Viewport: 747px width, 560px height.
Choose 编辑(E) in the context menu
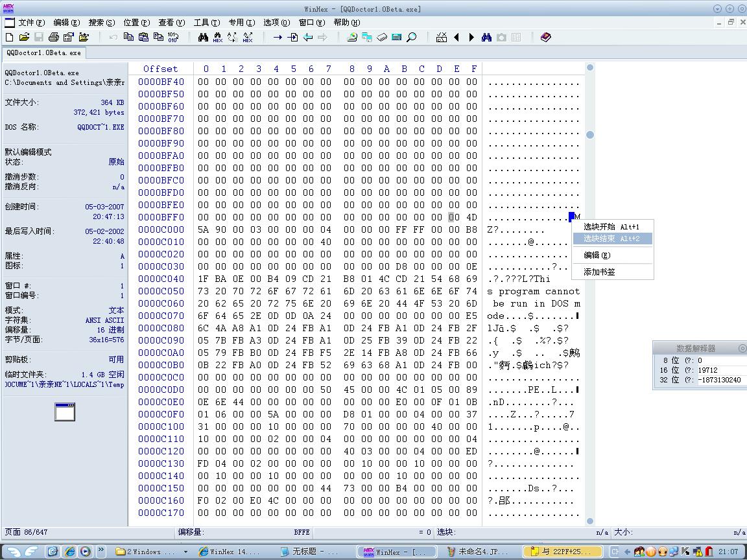[x=613, y=255]
